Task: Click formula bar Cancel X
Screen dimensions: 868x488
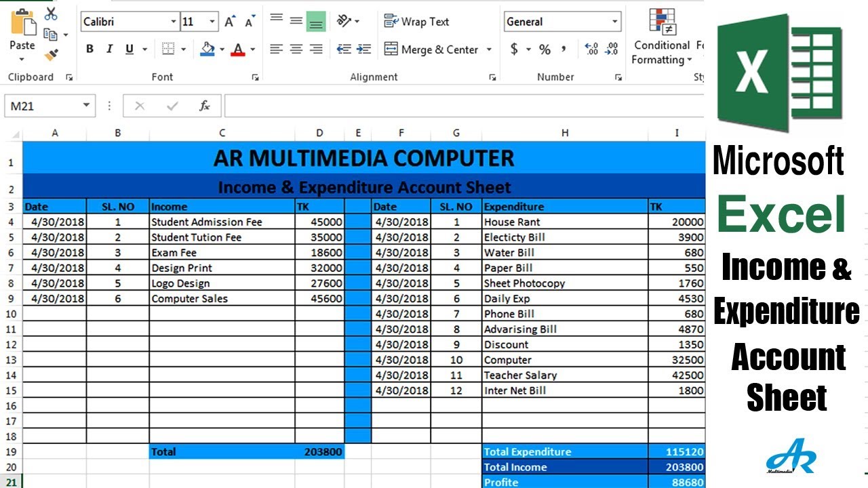Action: [x=140, y=106]
